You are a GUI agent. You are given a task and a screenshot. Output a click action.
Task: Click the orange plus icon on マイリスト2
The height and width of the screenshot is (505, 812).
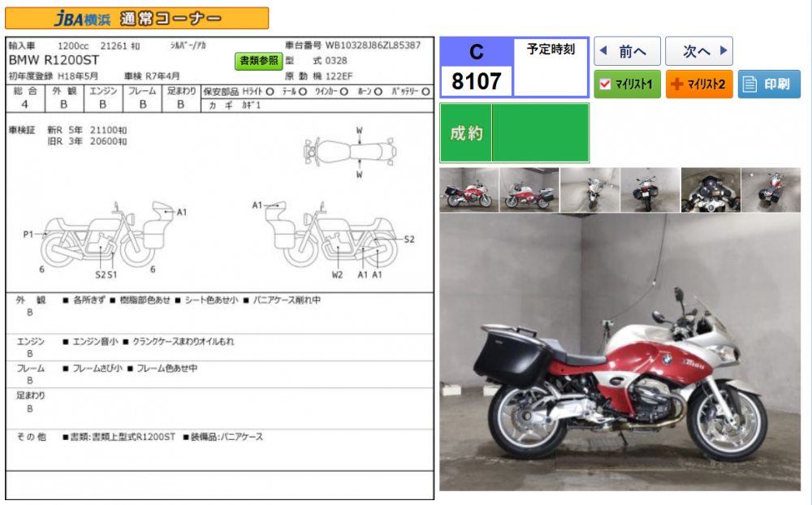coord(676,84)
